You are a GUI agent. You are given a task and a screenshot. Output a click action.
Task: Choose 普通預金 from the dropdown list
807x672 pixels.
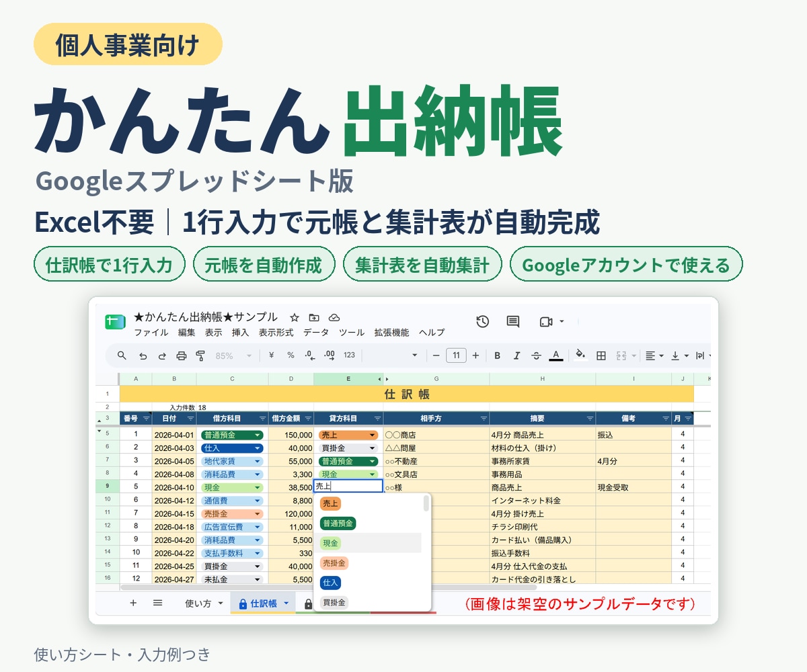coord(338,523)
